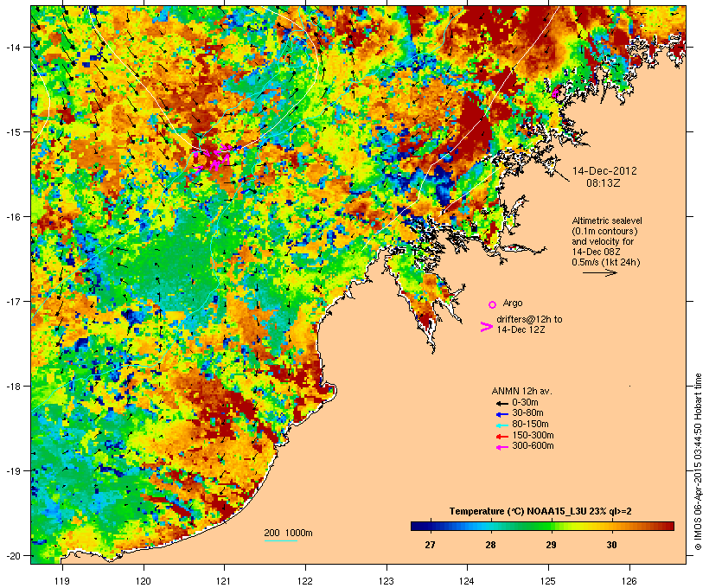Click the magenta 300-600m legend arrow
This screenshot has width=709, height=588.
tap(502, 447)
